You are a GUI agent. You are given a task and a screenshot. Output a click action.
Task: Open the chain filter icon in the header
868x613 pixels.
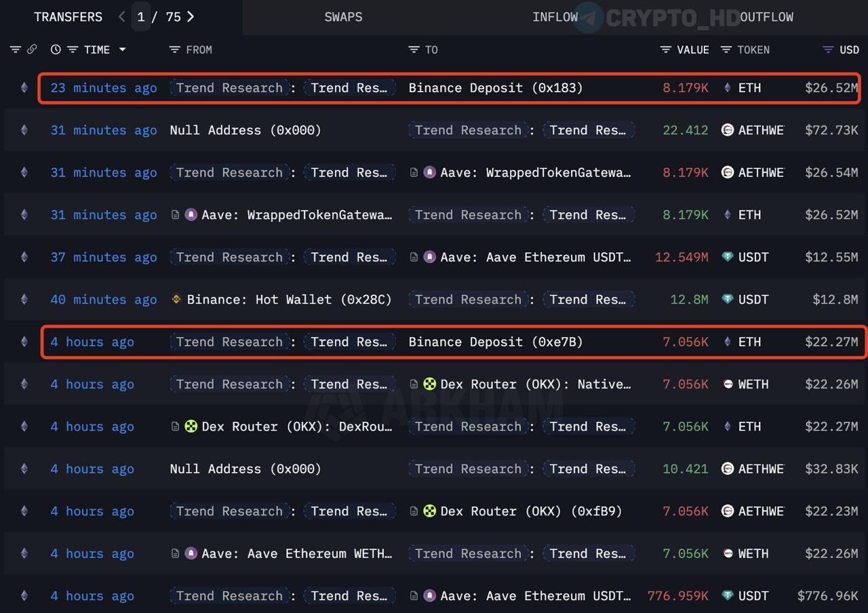pos(15,50)
